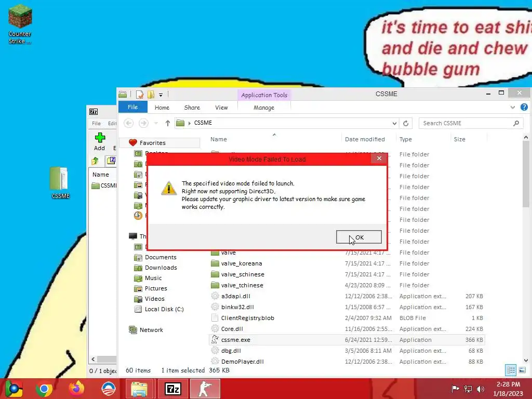The height and width of the screenshot is (399, 532).
Task: Open Downloads in the navigation pane
Action: pos(161,268)
